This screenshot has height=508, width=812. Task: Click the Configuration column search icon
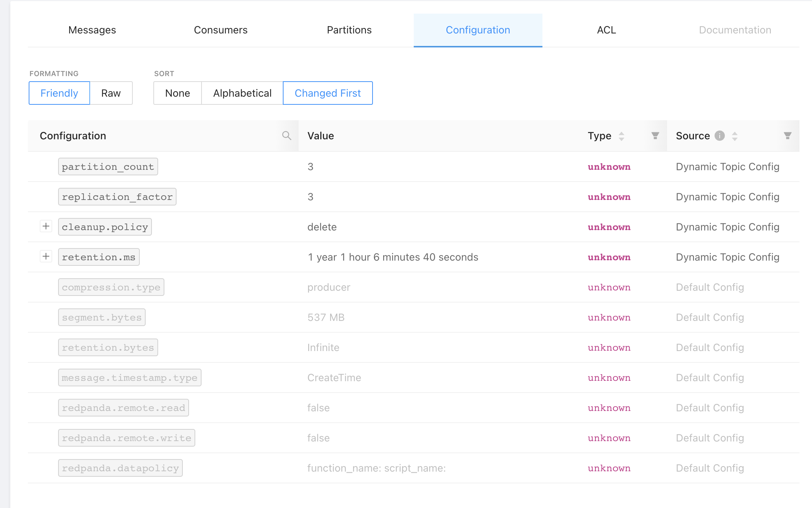(286, 136)
